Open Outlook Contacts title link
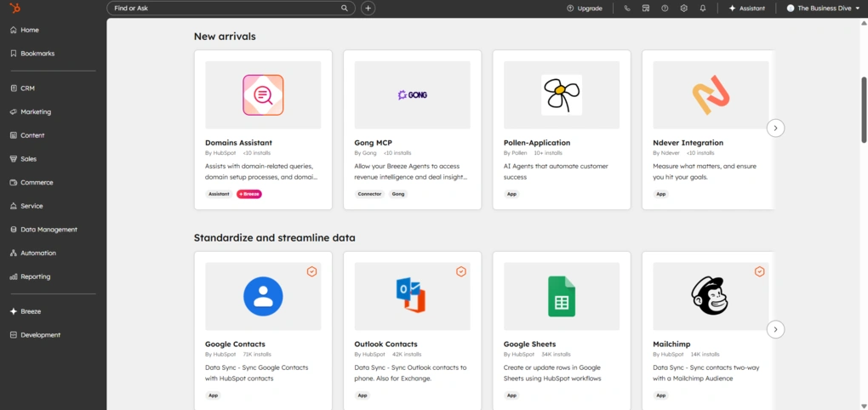The image size is (868, 410). (x=385, y=345)
